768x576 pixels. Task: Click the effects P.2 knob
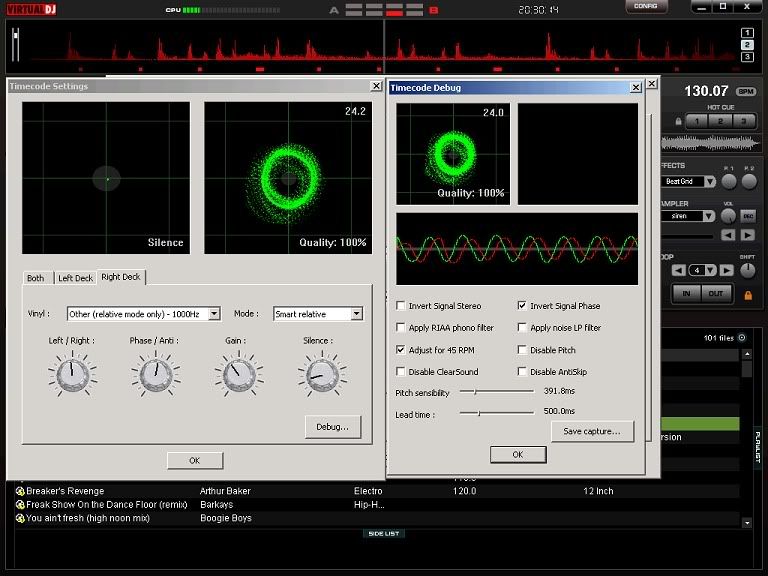(x=749, y=181)
